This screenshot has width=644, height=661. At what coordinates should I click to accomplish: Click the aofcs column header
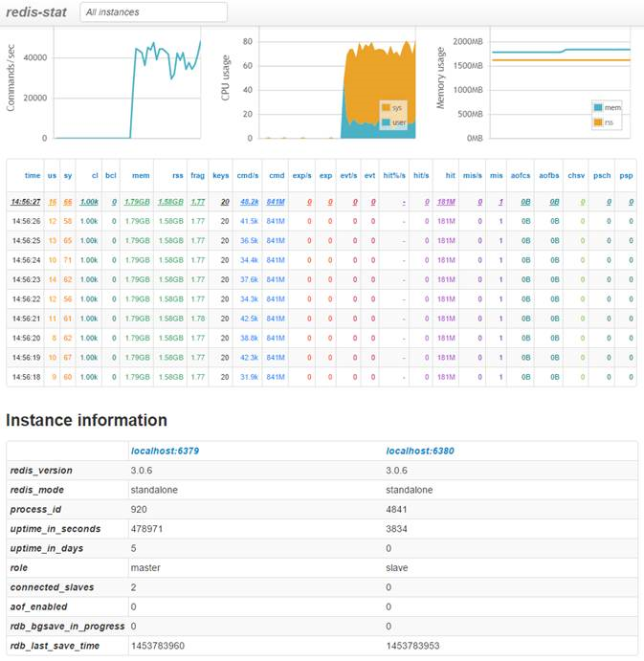pyautogui.click(x=521, y=175)
